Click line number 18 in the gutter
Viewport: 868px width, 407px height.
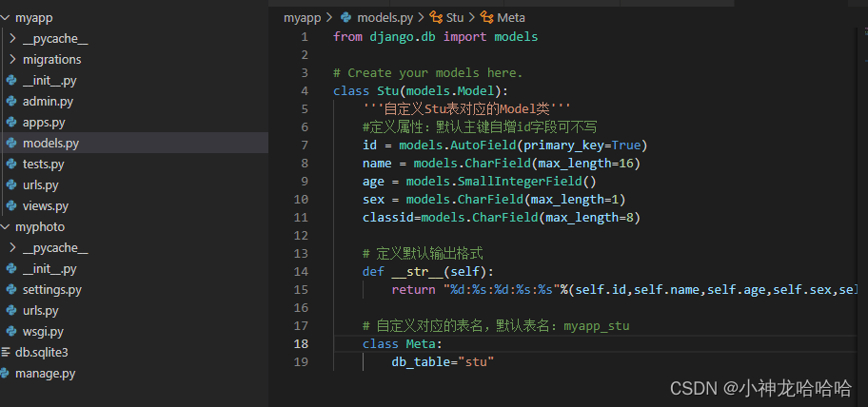pos(302,343)
